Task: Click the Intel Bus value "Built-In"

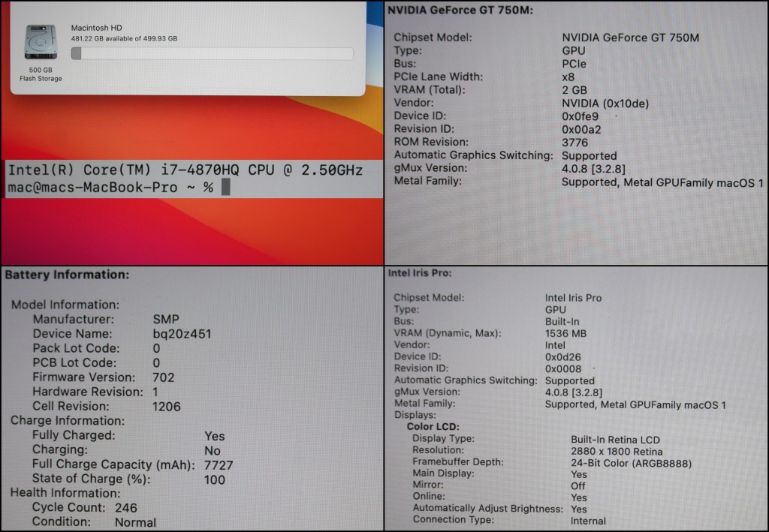Action: point(562,322)
